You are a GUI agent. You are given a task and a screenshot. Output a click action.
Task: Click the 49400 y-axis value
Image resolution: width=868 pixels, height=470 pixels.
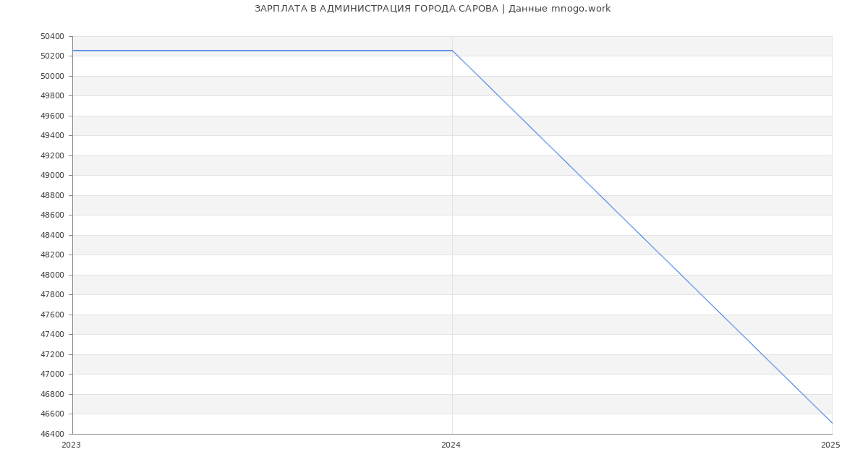[52, 136]
